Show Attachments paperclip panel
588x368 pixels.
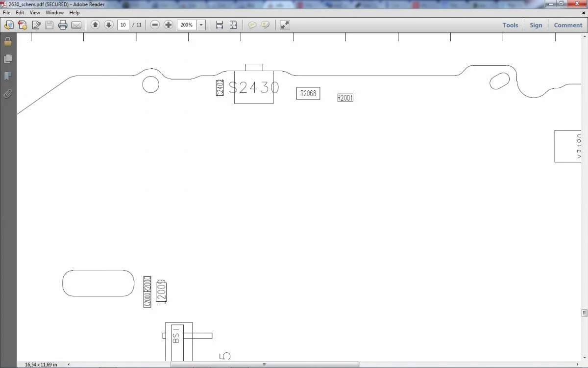click(x=8, y=94)
